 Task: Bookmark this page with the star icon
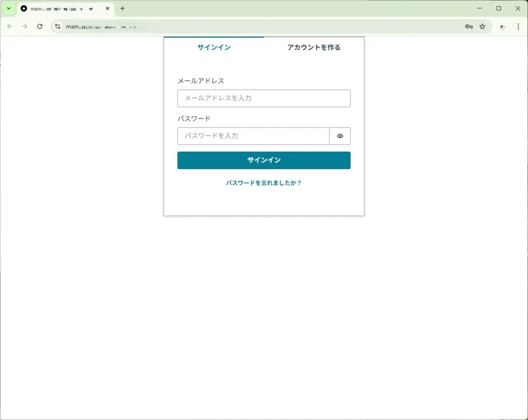pyautogui.click(x=483, y=26)
